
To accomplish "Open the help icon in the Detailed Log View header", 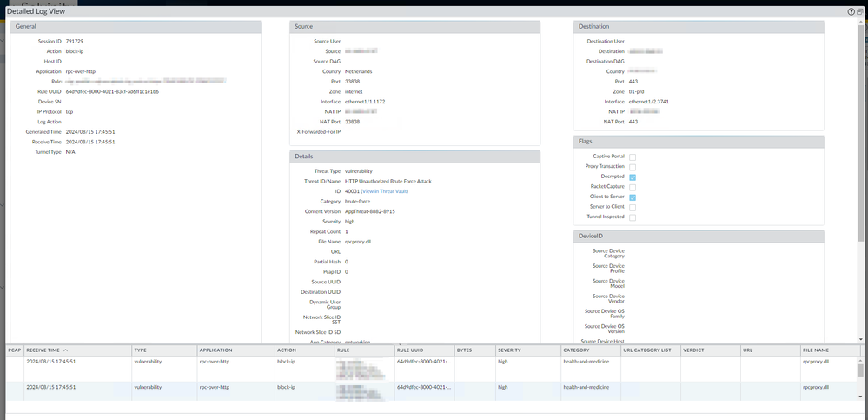I will (x=851, y=11).
